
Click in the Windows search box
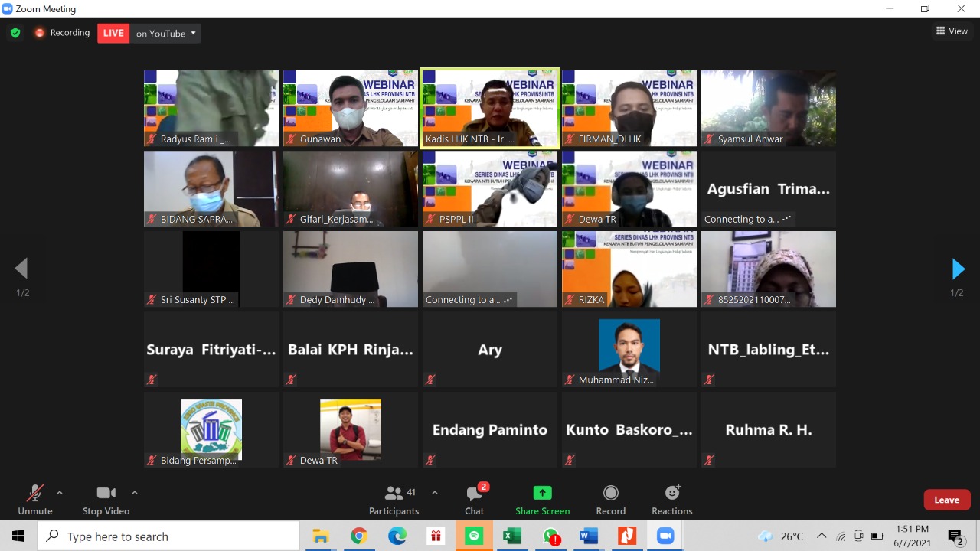168,536
